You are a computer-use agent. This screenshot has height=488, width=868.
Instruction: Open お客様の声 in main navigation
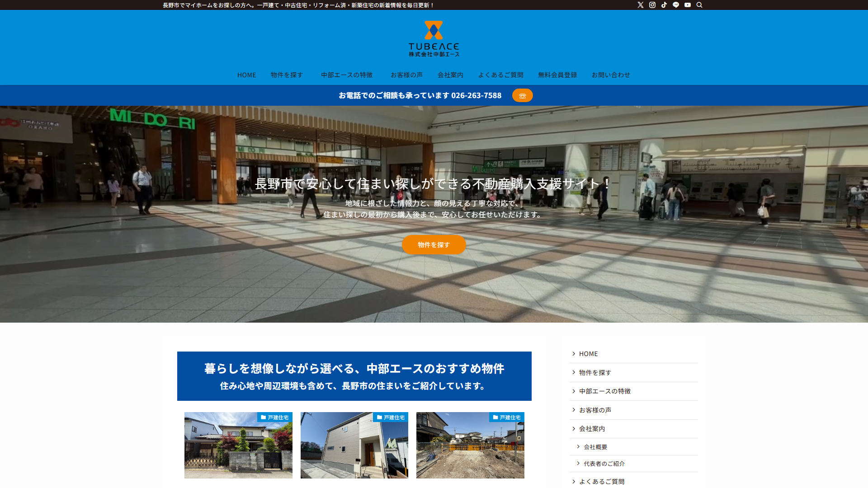pyautogui.click(x=407, y=75)
